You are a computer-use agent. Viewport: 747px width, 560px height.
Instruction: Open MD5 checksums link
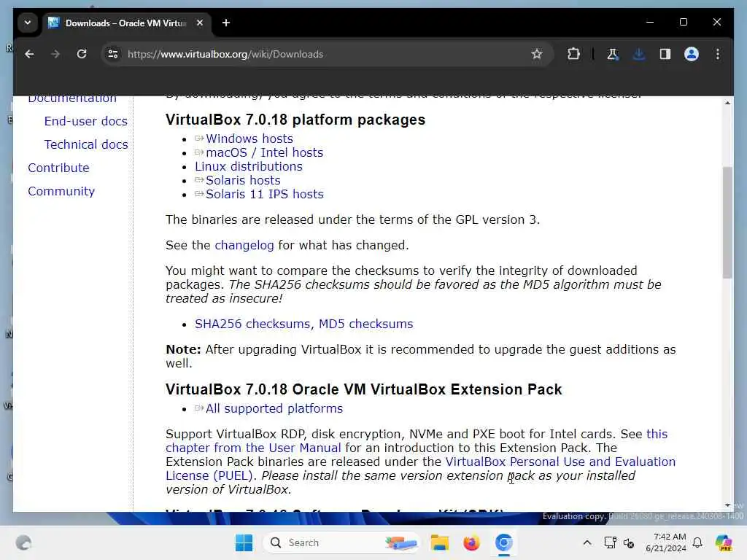click(x=366, y=324)
